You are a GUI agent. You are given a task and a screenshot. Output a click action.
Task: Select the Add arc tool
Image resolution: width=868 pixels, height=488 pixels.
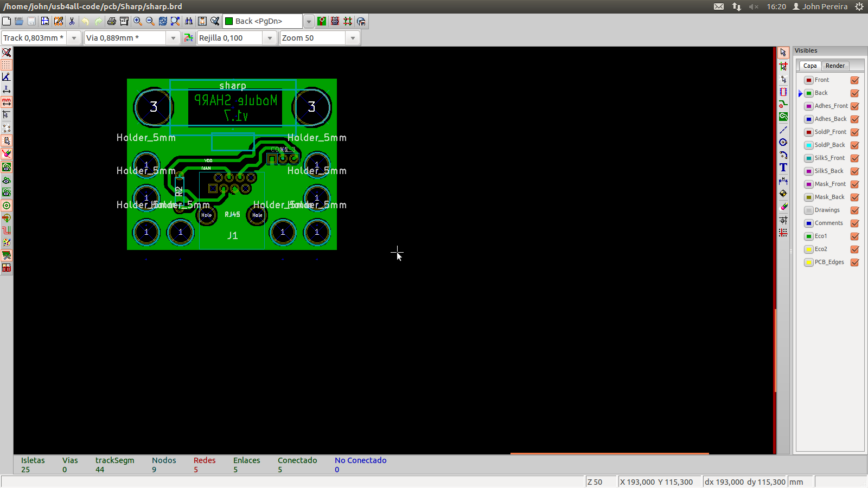pyautogui.click(x=783, y=155)
